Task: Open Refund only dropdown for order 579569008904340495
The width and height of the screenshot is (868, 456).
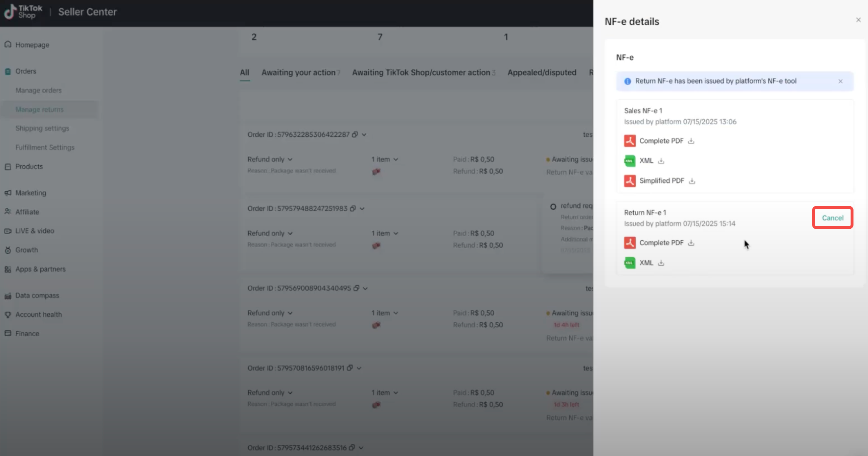Action: pos(270,313)
